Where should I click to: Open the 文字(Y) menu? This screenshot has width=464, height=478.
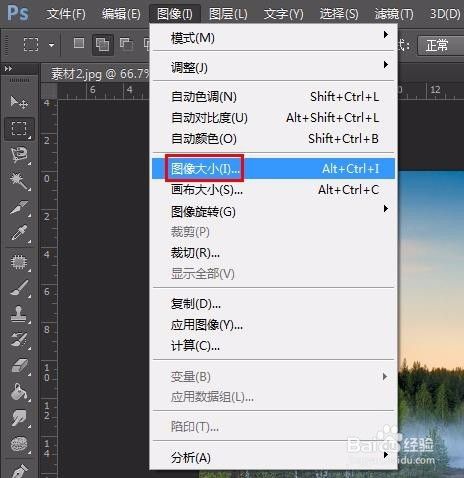(x=284, y=14)
